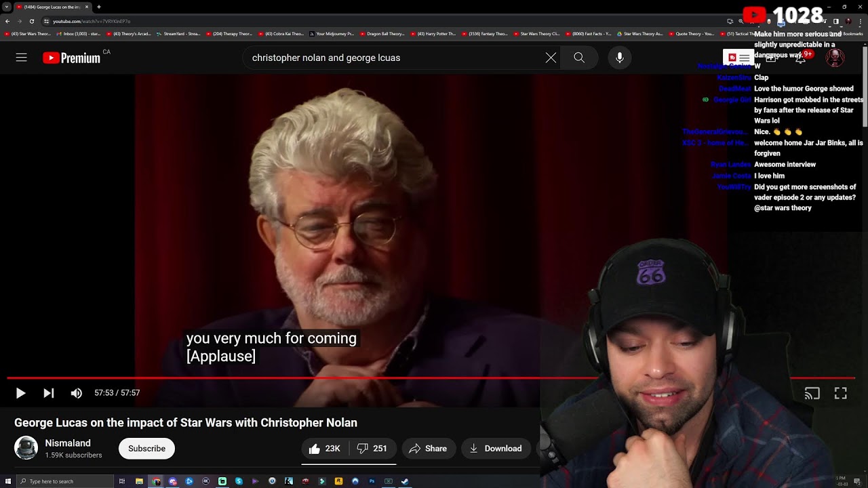Download the video

pos(496,449)
